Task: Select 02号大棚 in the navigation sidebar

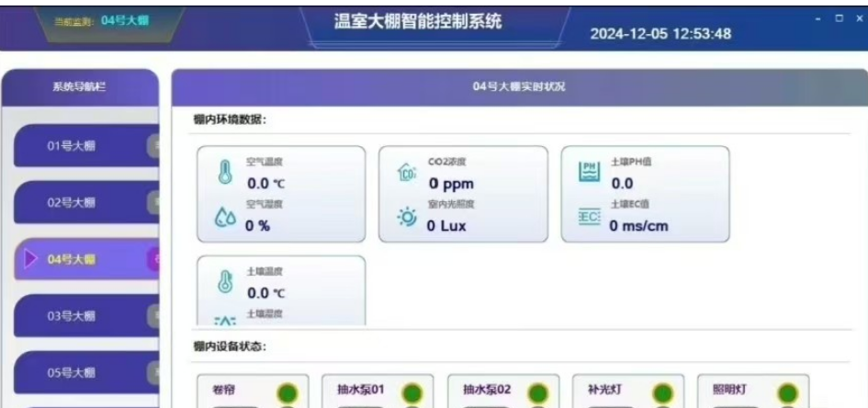Action: 86,202
